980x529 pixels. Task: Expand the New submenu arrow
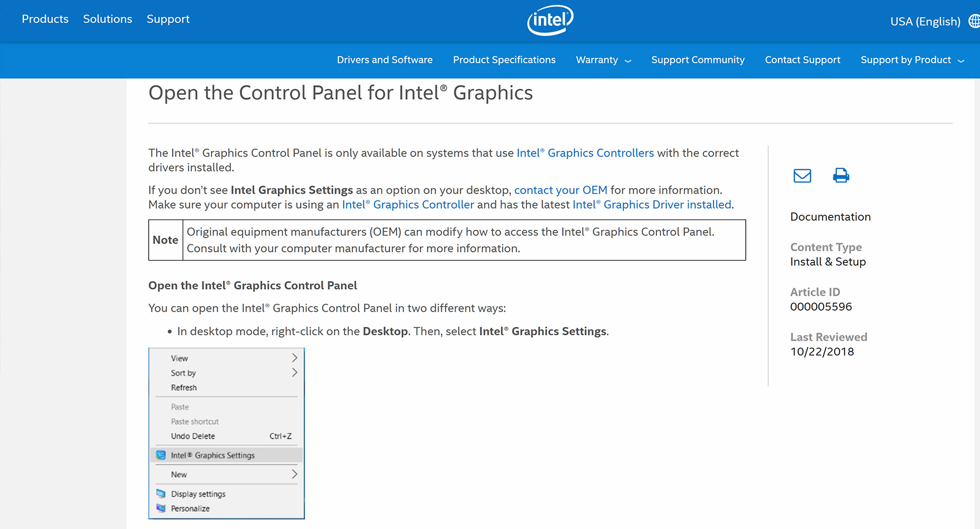[294, 474]
